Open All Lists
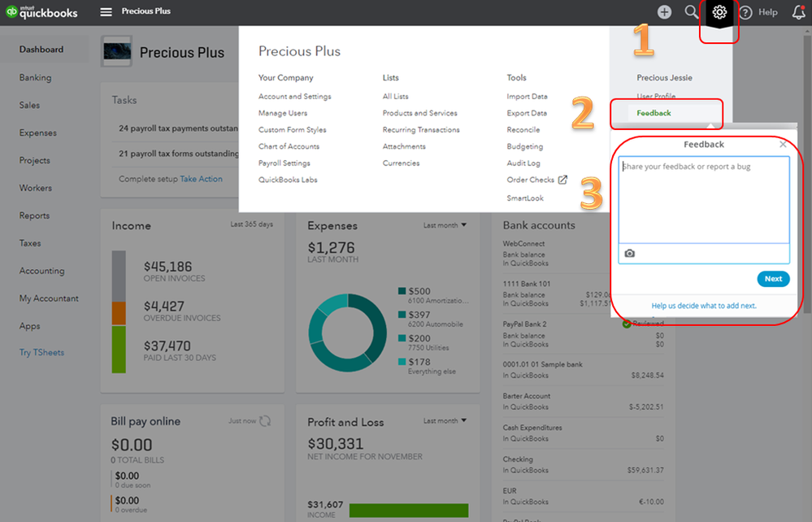This screenshot has width=812, height=522. (395, 96)
